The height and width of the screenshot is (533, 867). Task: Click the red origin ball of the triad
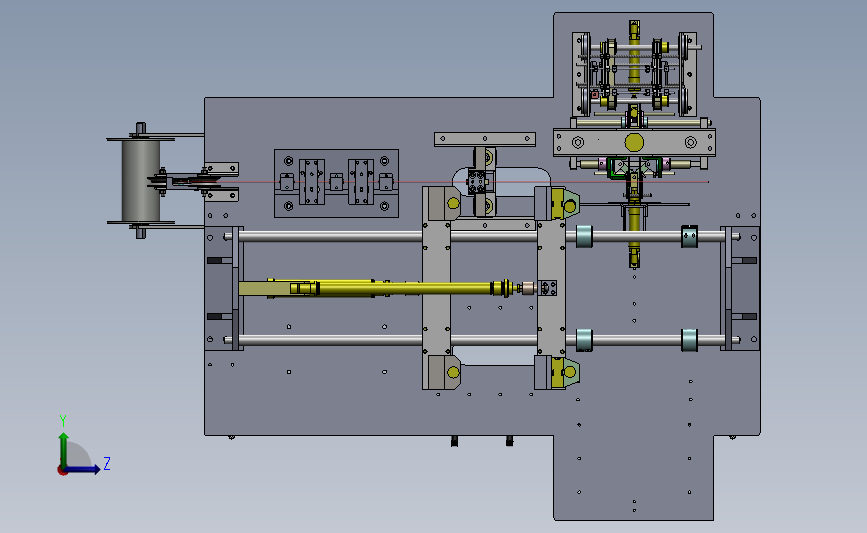[62, 471]
